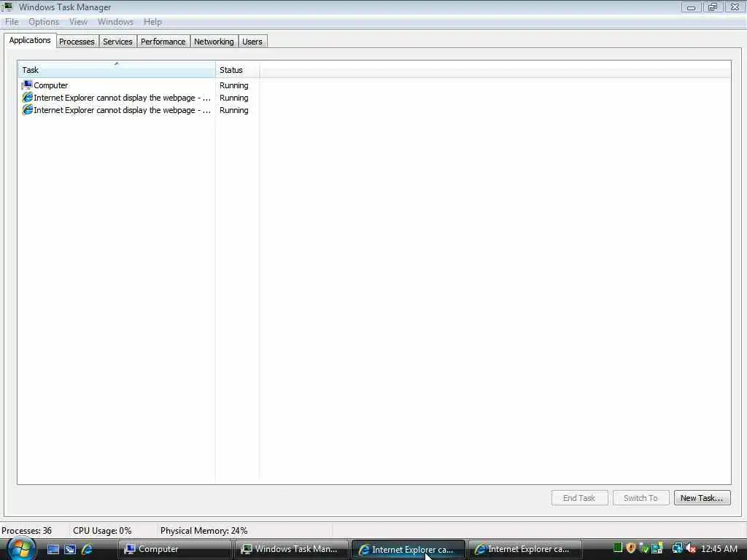Click the Computer icon in the task list
The image size is (747, 560).
click(x=27, y=85)
